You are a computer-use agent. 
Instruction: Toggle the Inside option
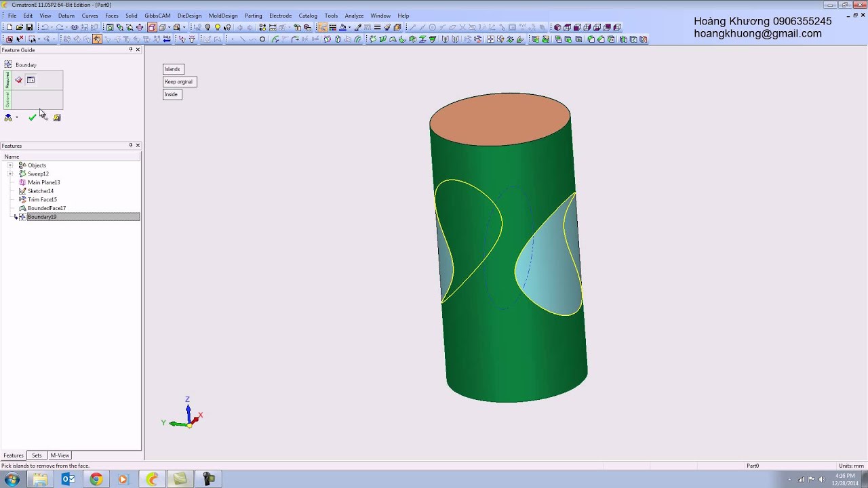click(172, 94)
